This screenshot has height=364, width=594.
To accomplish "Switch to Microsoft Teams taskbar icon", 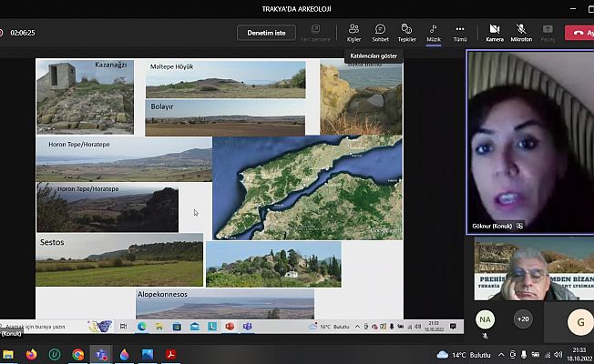I will pos(101,354).
